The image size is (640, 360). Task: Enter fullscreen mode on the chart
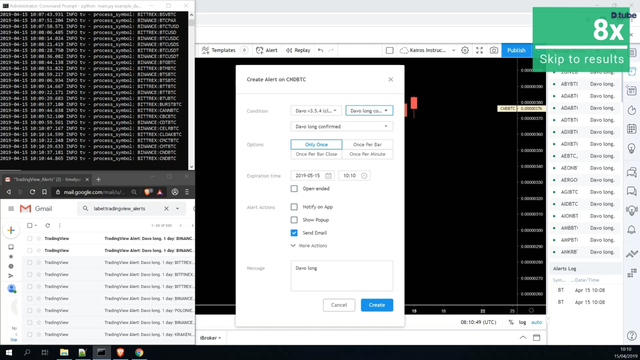click(480, 50)
